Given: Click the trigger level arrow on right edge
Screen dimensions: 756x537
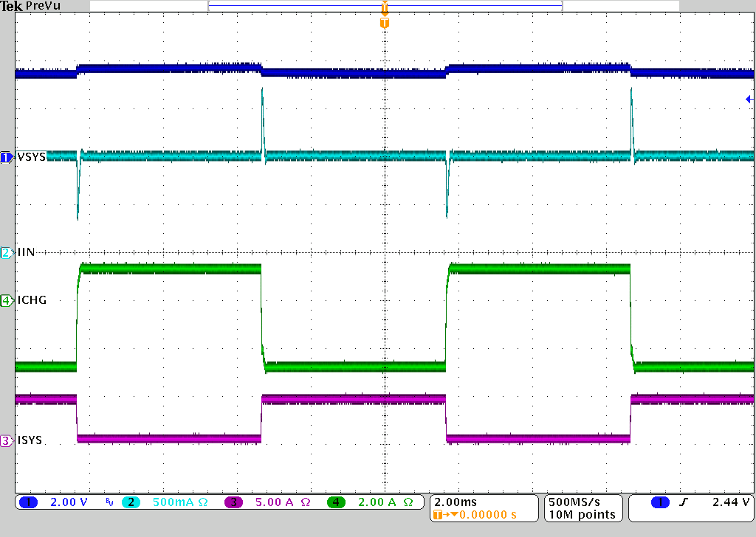Looking at the screenshot, I should point(749,99).
